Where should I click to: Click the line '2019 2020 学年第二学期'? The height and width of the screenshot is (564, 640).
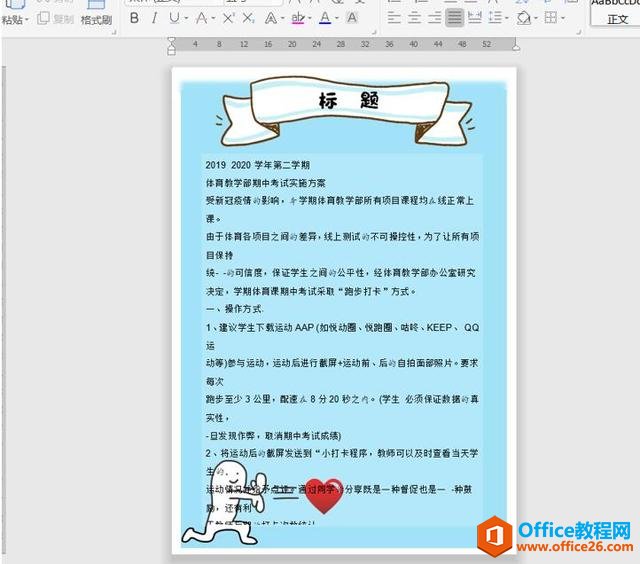coord(258,165)
